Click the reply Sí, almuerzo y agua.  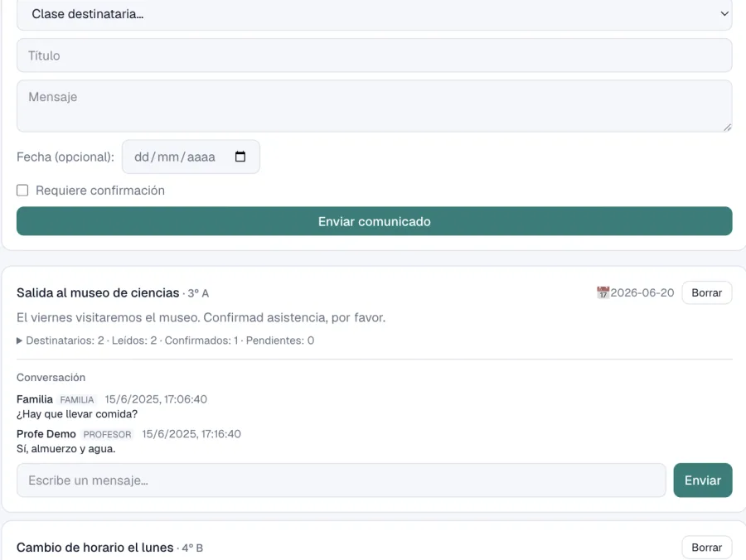coord(66,449)
